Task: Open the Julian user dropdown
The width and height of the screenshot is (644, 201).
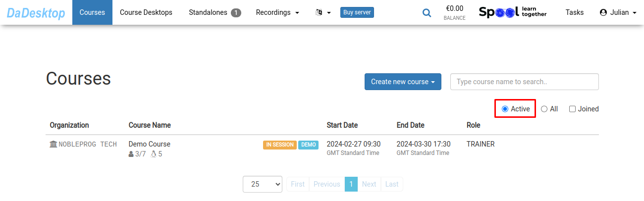Action: click(618, 12)
